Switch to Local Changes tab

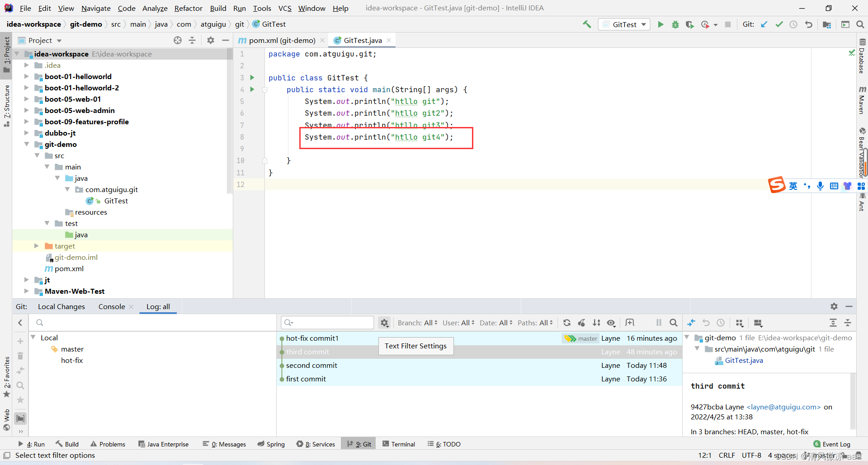(61, 306)
